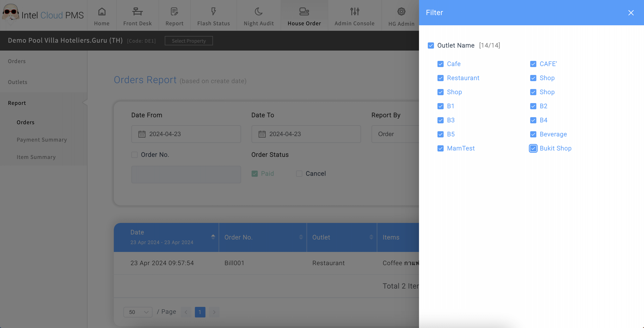Image resolution: width=644 pixels, height=328 pixels.
Task: Open the Admin Console sliders icon
Action: 355,11
